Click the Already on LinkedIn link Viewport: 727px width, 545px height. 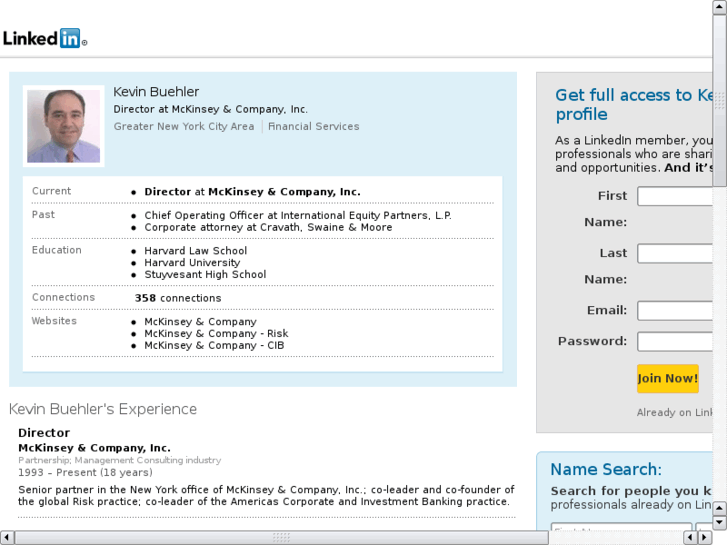pyautogui.click(x=675, y=412)
